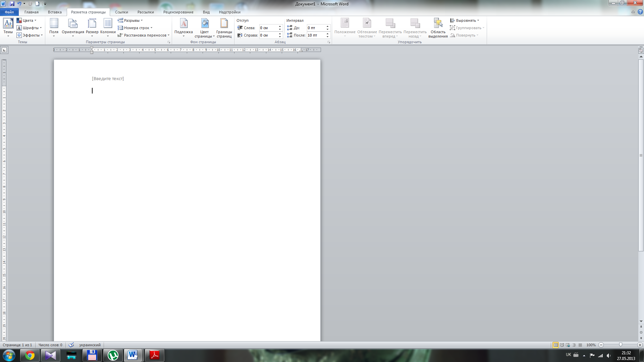
Task: Click the Число слов: 0 word count
Action: tap(50, 345)
